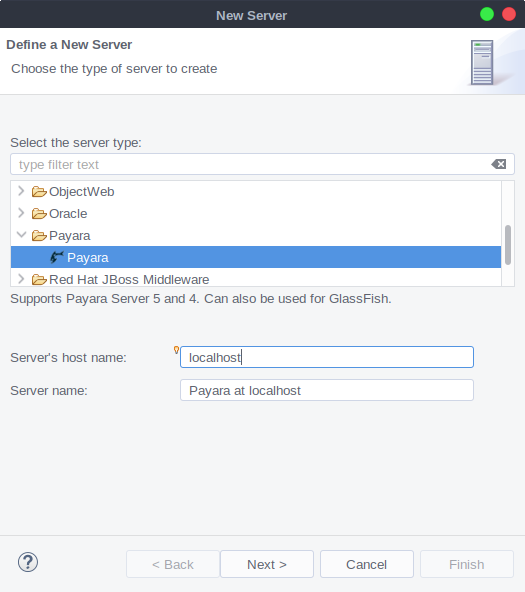Click the Red Hat JBoss Middleware folder icon
Image resolution: width=525 pixels, height=592 pixels.
39,279
